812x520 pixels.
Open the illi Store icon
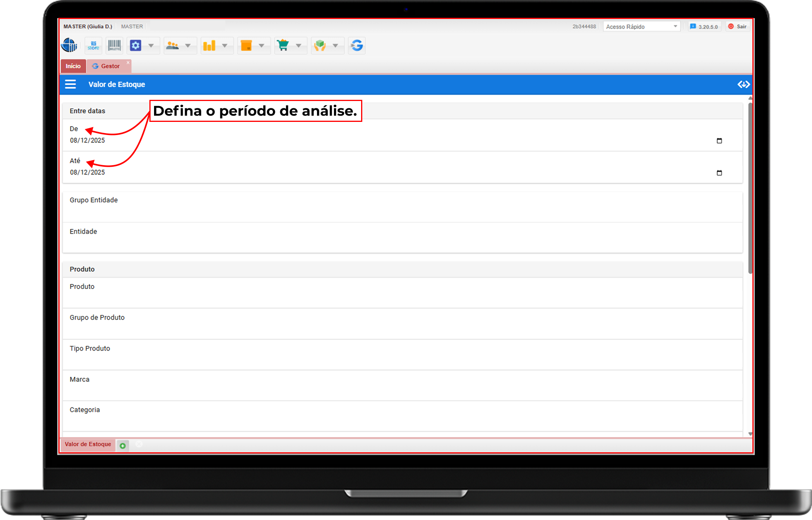pyautogui.click(x=93, y=46)
